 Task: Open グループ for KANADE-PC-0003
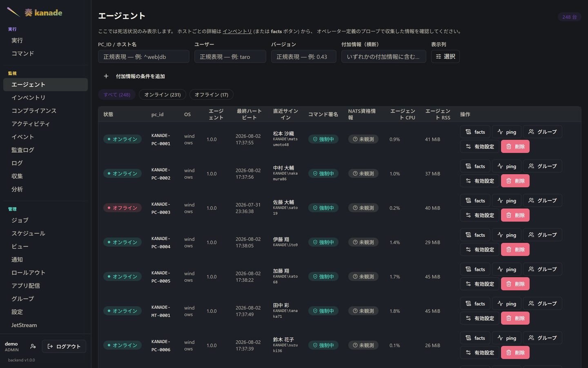[543, 200]
